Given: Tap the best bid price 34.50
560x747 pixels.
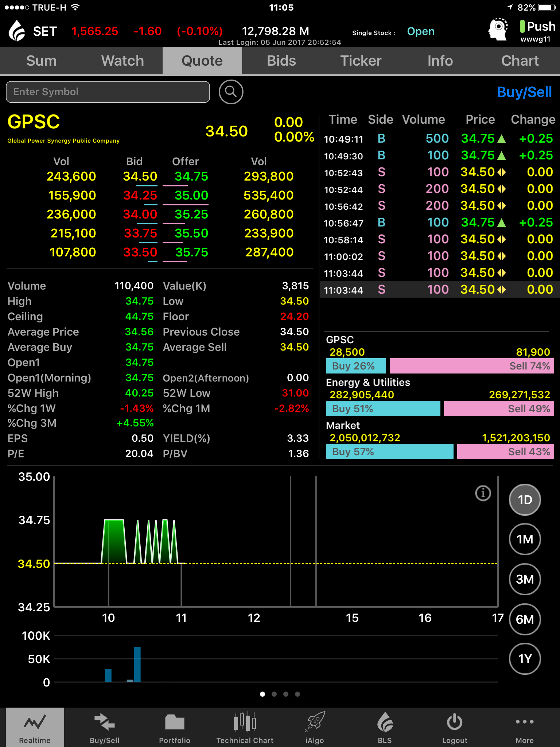Looking at the screenshot, I should (140, 177).
